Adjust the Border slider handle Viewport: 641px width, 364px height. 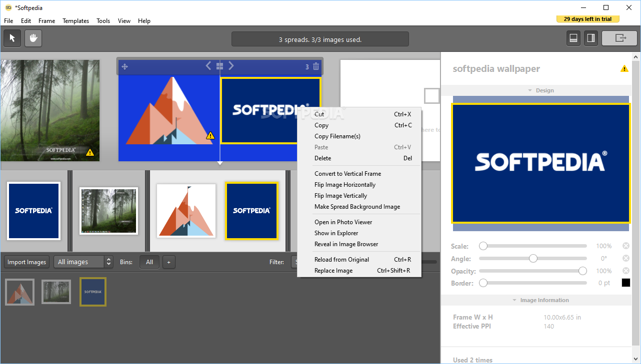click(x=483, y=283)
